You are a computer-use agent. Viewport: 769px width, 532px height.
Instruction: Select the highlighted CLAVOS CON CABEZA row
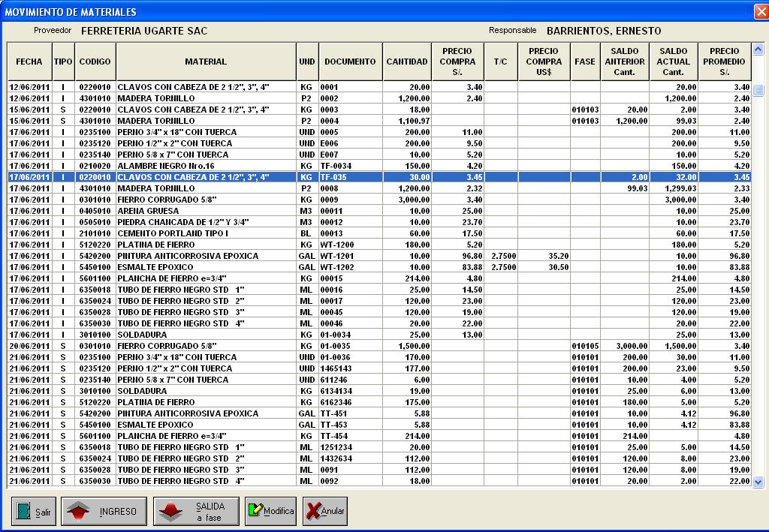(300, 177)
